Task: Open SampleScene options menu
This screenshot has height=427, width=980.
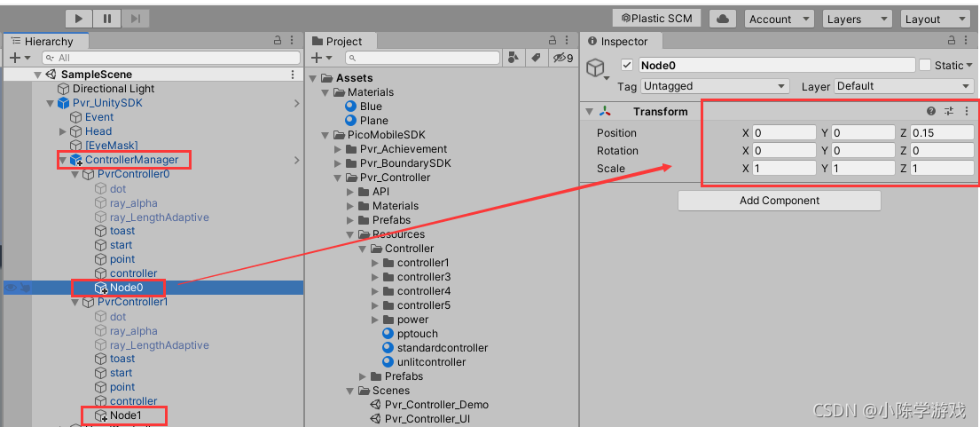Action: pyautogui.click(x=292, y=75)
